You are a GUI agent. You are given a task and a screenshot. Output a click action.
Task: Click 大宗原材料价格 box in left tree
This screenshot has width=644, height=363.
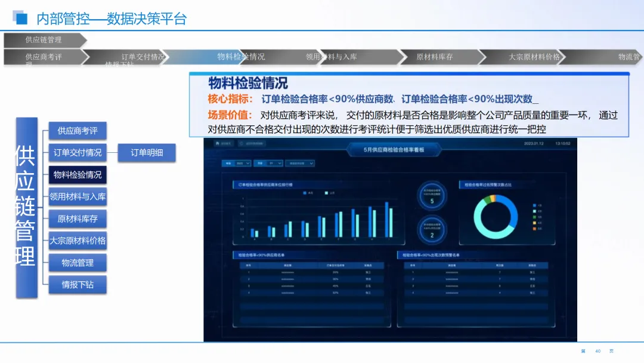(78, 241)
